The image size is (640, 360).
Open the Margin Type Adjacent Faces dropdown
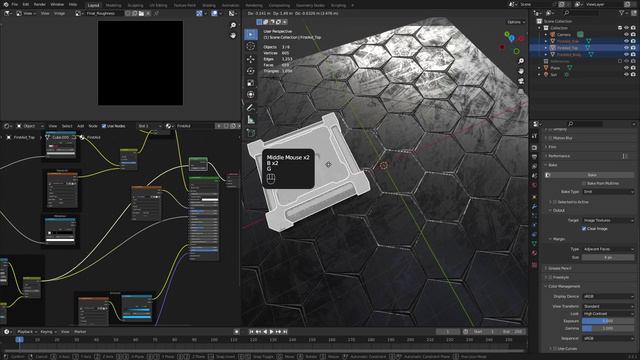608,249
